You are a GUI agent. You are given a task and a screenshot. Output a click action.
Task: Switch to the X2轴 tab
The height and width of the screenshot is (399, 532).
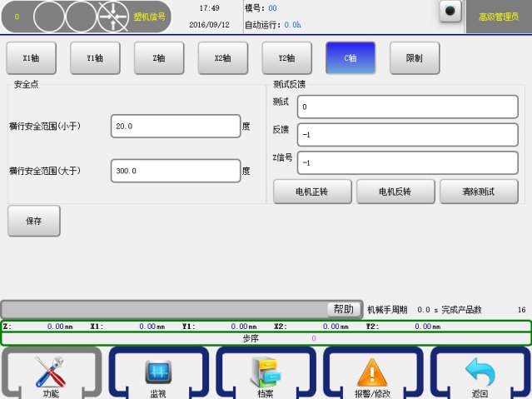pos(223,58)
